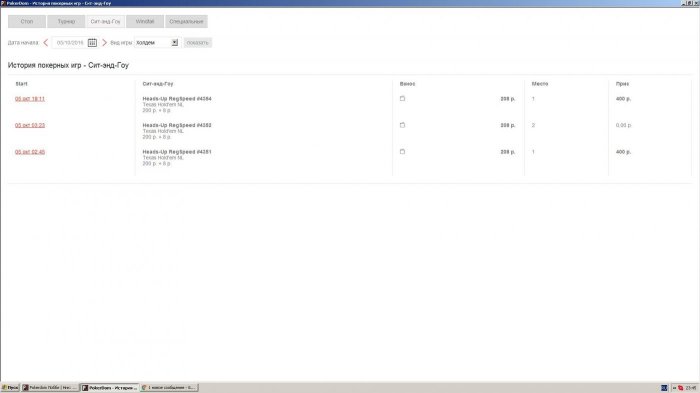The width and height of the screenshot is (700, 393).
Task: Open the Windfall tab
Action: pos(145,21)
